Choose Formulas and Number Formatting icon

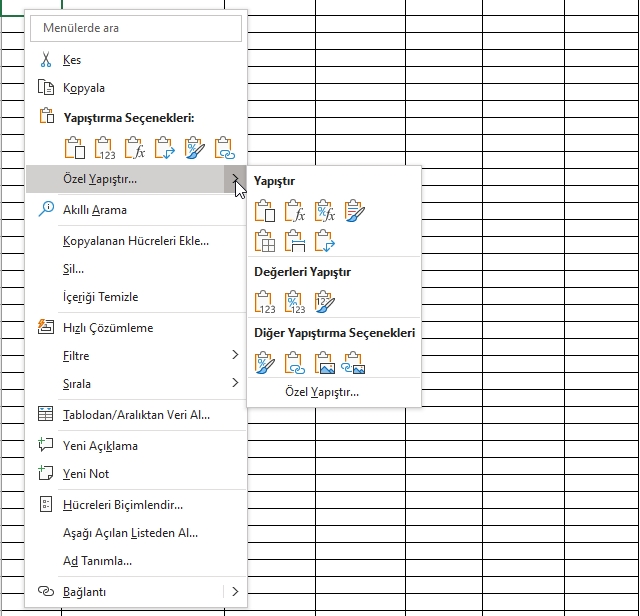coord(325,211)
